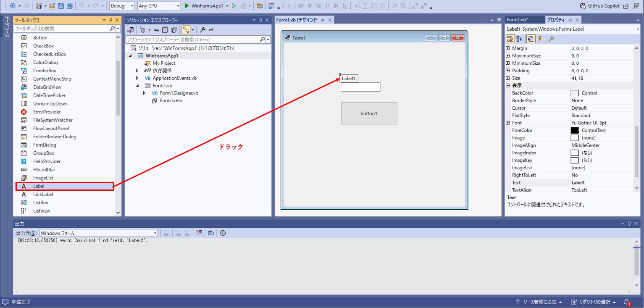Click the green Start debugging arrow
This screenshot has height=308, width=644.
tap(187, 6)
